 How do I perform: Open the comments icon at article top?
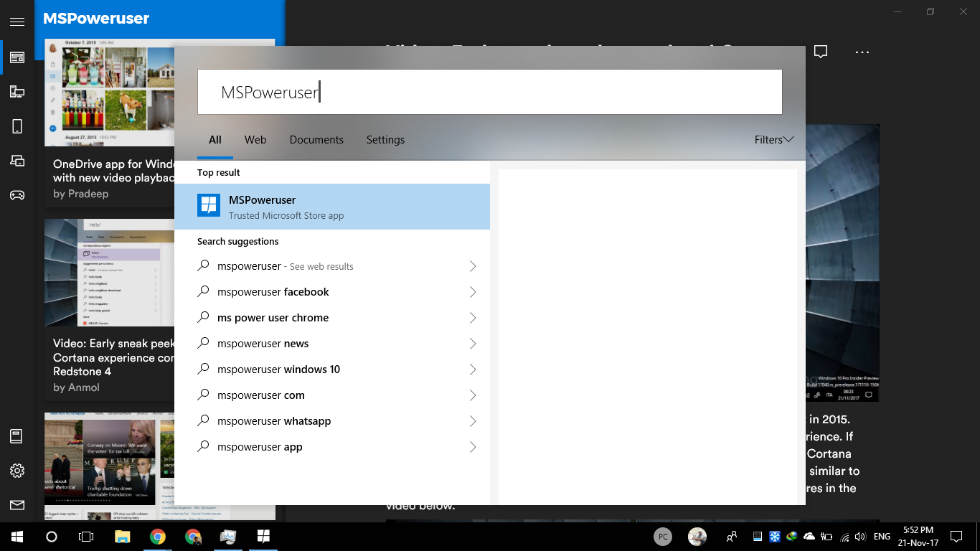click(821, 52)
